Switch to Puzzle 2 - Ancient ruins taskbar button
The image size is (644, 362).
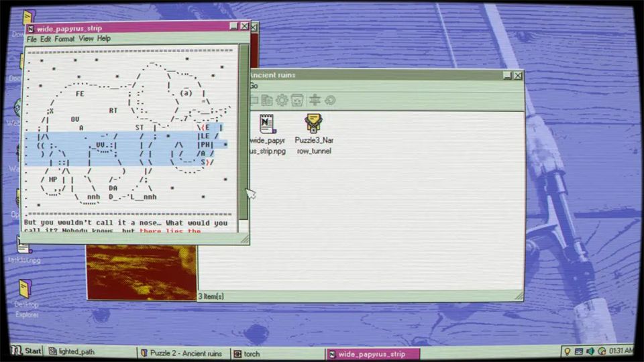click(x=184, y=353)
